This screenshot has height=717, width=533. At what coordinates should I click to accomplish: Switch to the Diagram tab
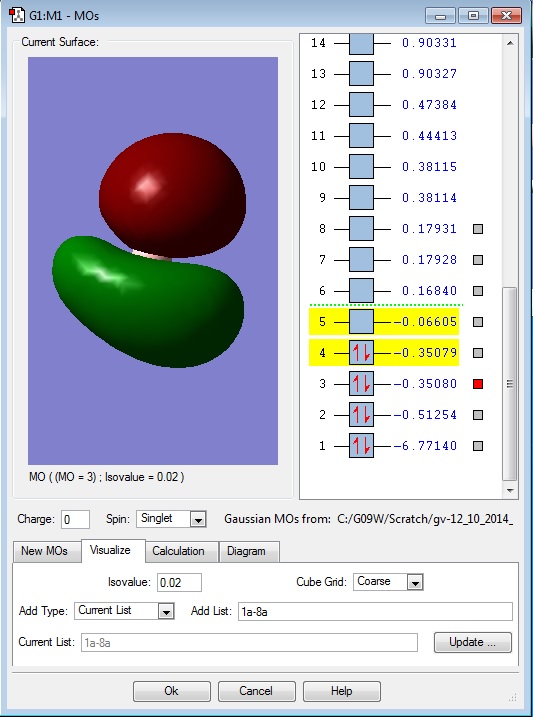click(x=246, y=551)
